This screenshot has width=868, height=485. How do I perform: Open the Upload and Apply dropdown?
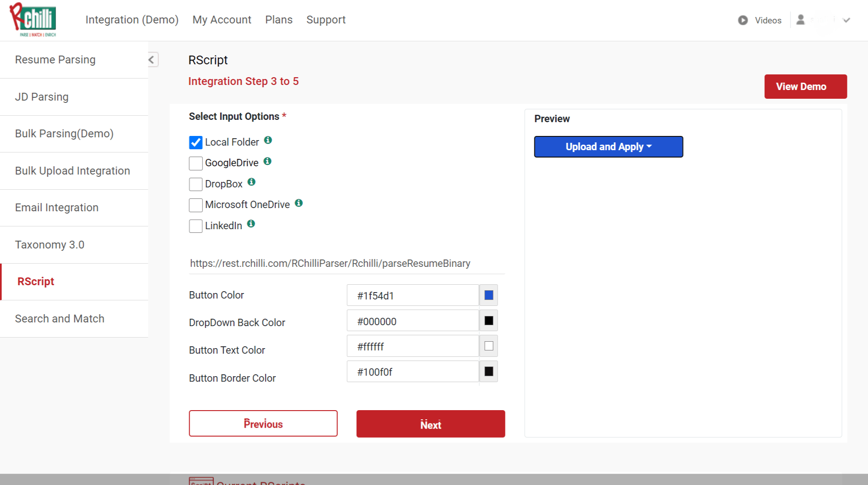click(x=609, y=147)
